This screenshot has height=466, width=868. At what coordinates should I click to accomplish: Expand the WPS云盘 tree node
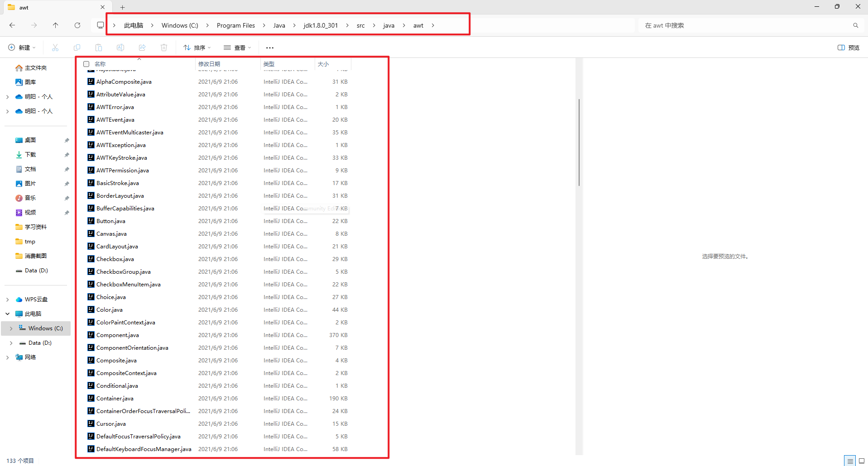[7, 300]
